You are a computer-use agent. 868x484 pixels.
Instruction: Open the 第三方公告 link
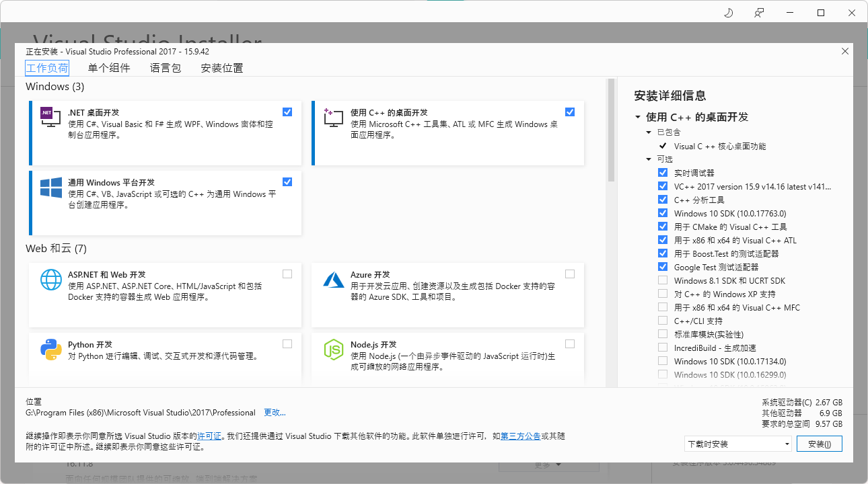tap(520, 436)
